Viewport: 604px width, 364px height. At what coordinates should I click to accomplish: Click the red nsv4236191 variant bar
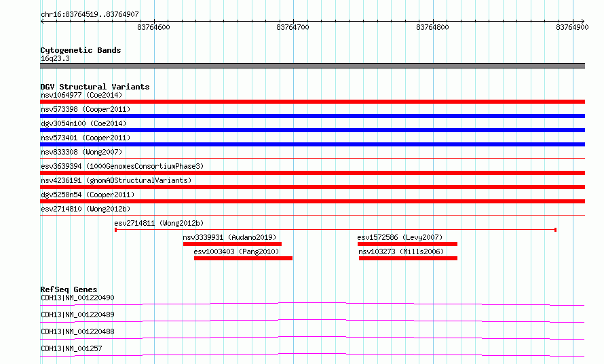(x=312, y=187)
